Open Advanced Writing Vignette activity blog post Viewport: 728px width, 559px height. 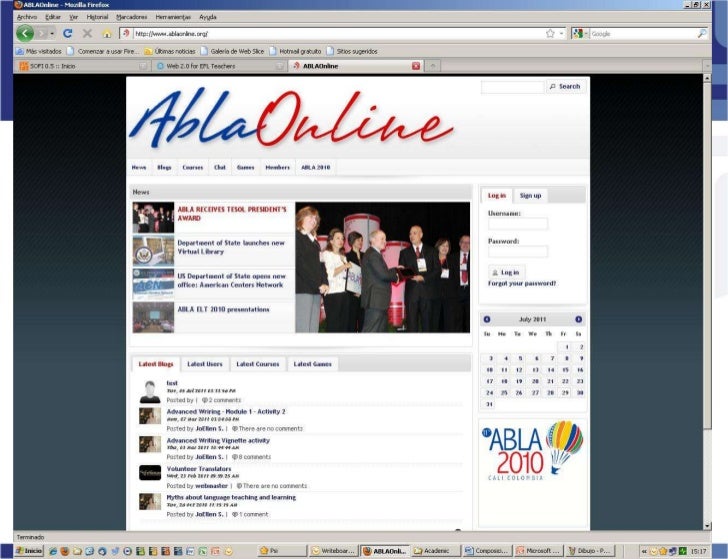pyautogui.click(x=218, y=441)
